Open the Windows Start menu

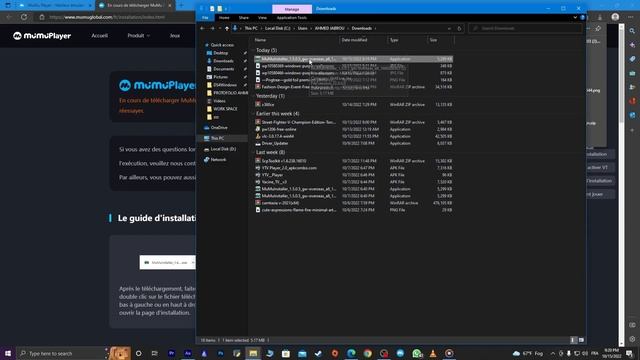8,353
